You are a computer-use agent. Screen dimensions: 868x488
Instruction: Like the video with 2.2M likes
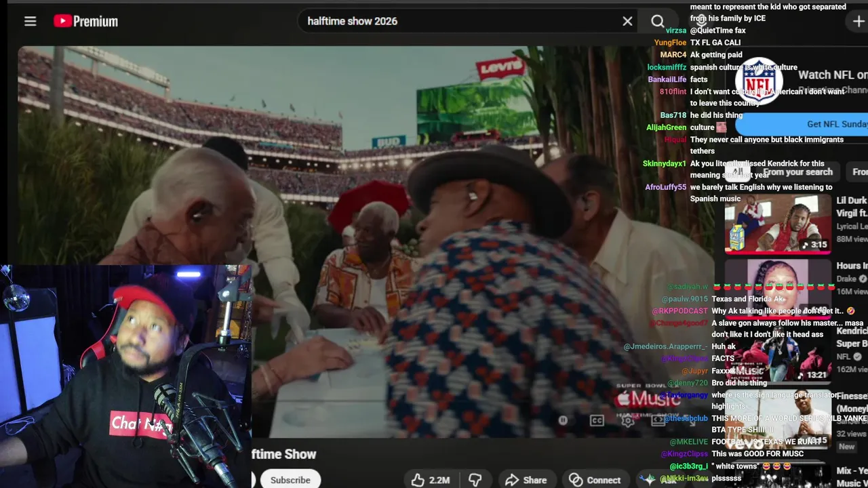click(431, 480)
